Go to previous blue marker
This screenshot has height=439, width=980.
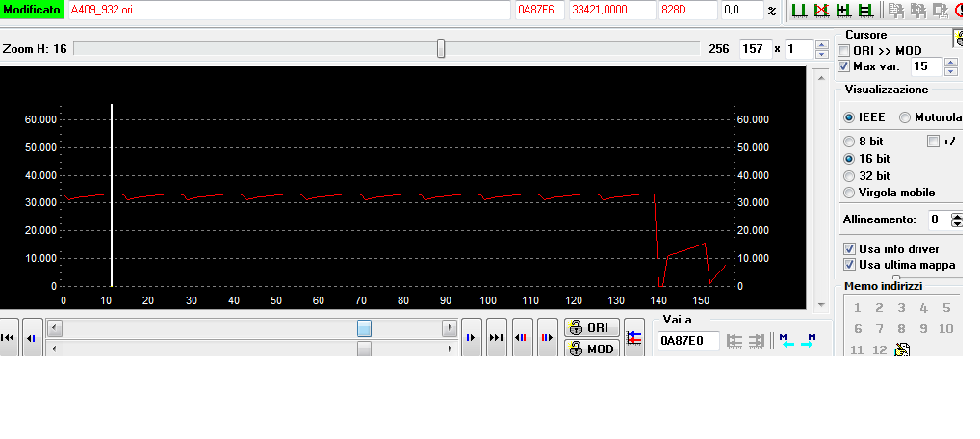(x=31, y=338)
